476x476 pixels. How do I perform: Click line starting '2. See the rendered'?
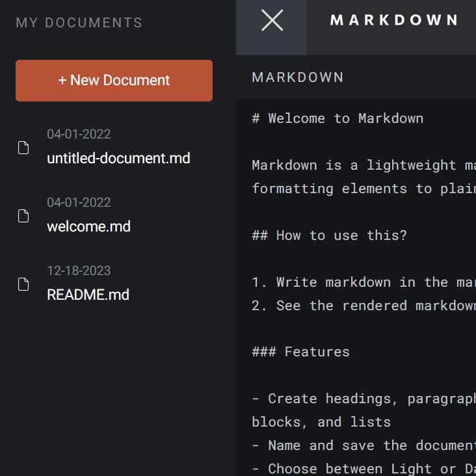364,306
